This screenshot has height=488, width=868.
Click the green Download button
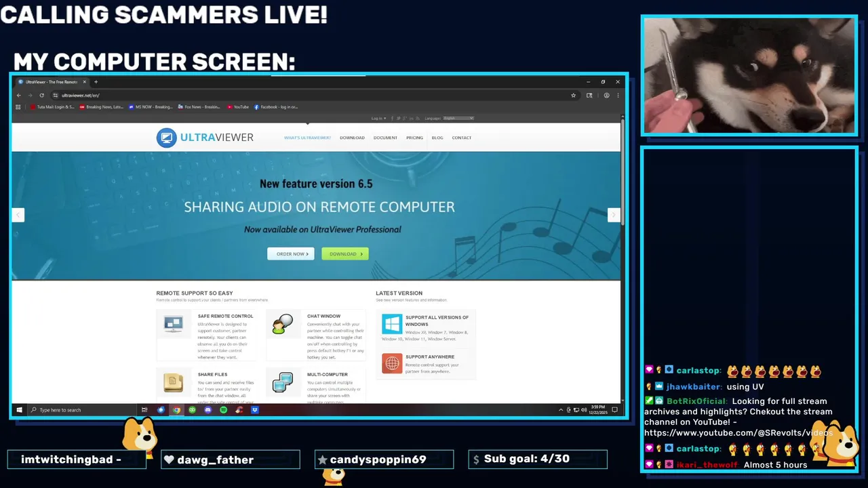[x=345, y=254]
